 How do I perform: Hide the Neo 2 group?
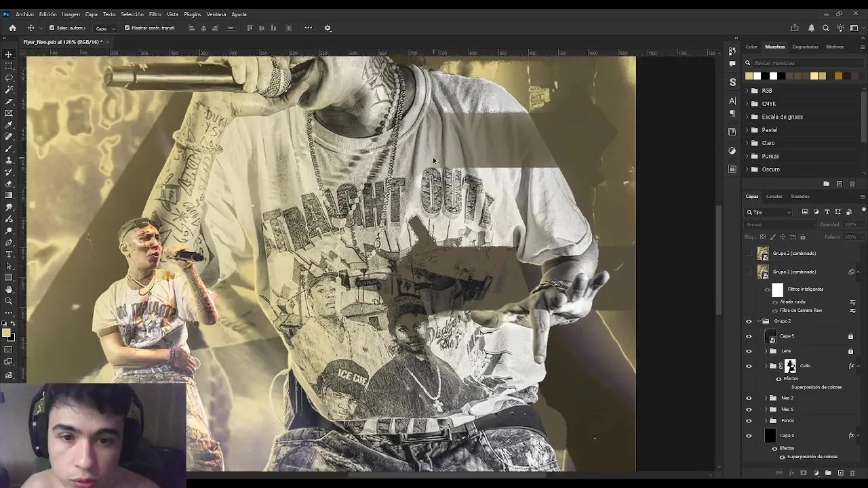[749, 399]
